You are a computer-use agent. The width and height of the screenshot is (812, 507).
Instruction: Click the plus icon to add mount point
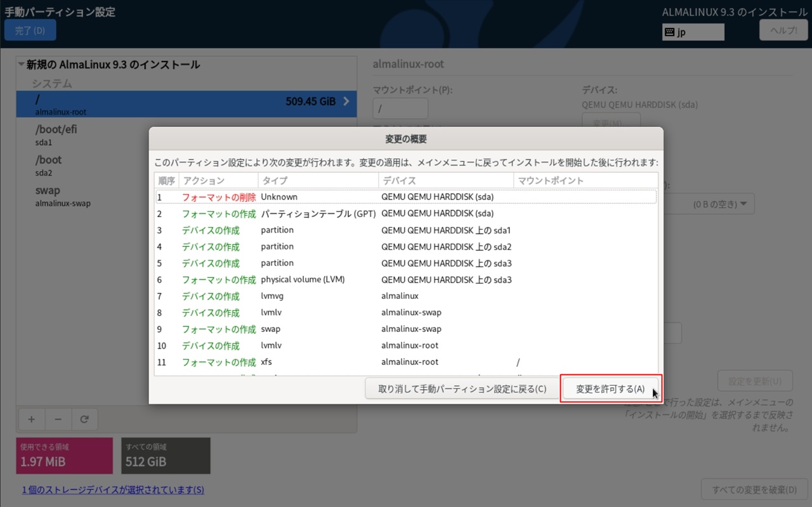tap(31, 419)
